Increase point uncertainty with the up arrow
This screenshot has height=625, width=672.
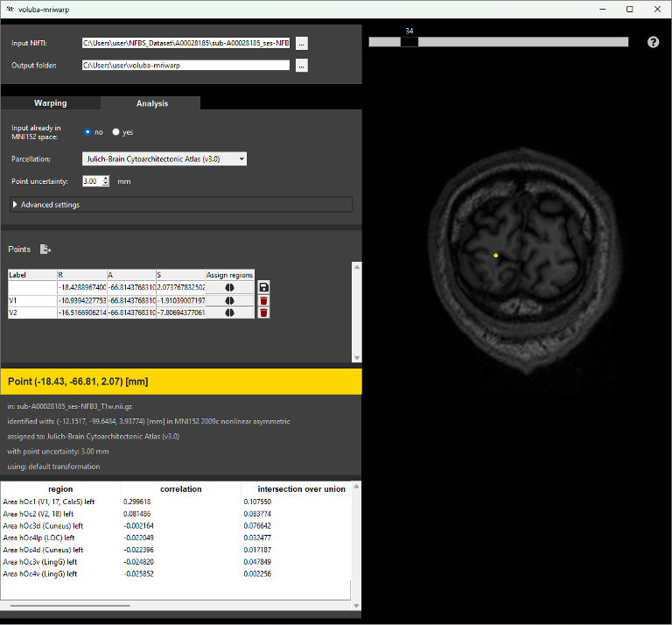106,178
